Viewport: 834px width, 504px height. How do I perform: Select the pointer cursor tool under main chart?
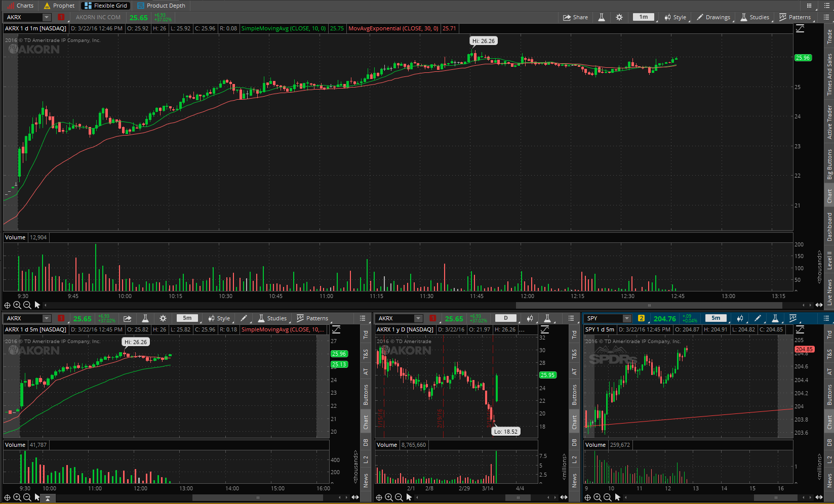click(x=37, y=305)
